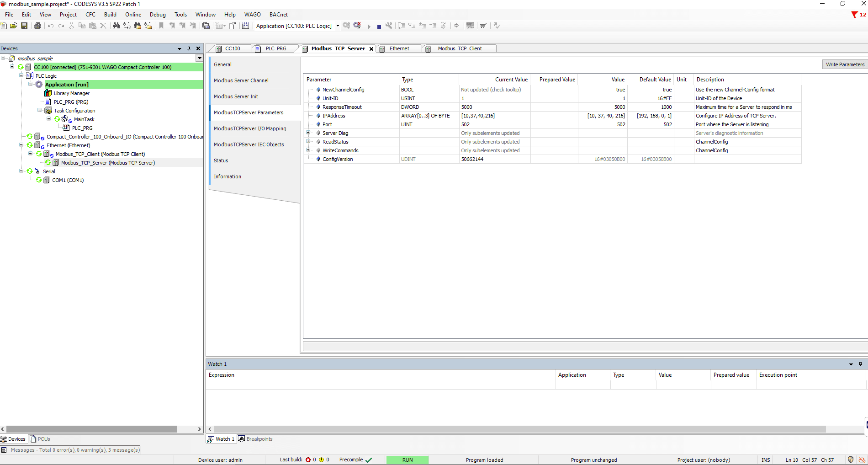Open the Debug menu
Image resolution: width=868 pixels, height=465 pixels.
pyautogui.click(x=158, y=15)
